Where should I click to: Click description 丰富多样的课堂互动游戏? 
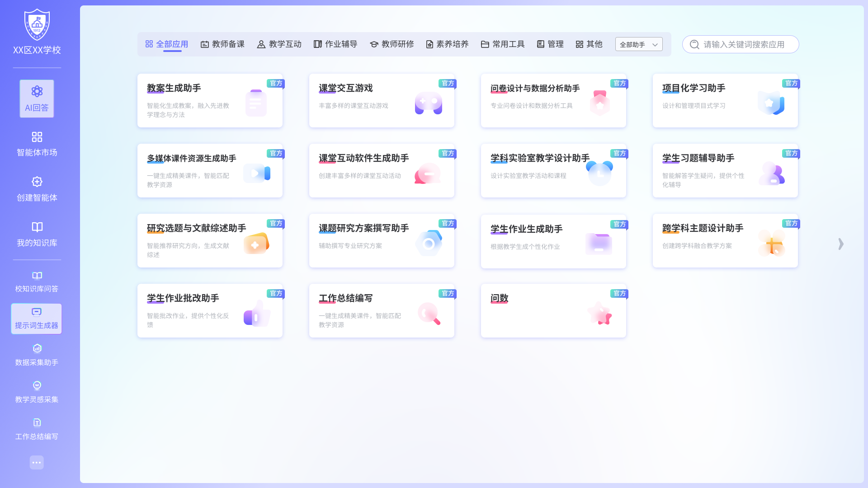coord(354,106)
